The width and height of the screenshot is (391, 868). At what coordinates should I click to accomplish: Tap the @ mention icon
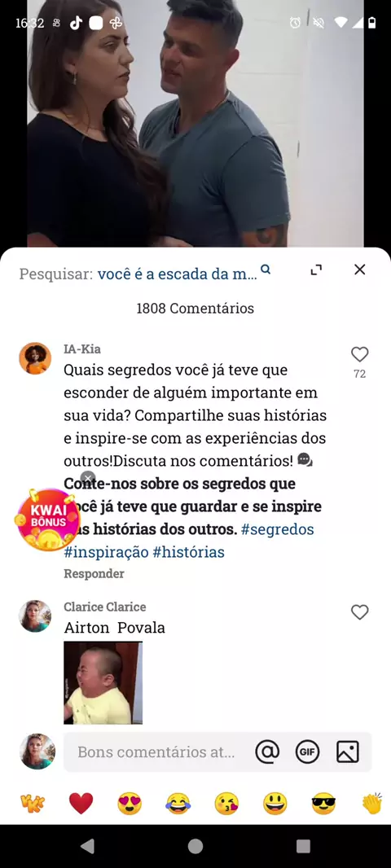point(267,752)
